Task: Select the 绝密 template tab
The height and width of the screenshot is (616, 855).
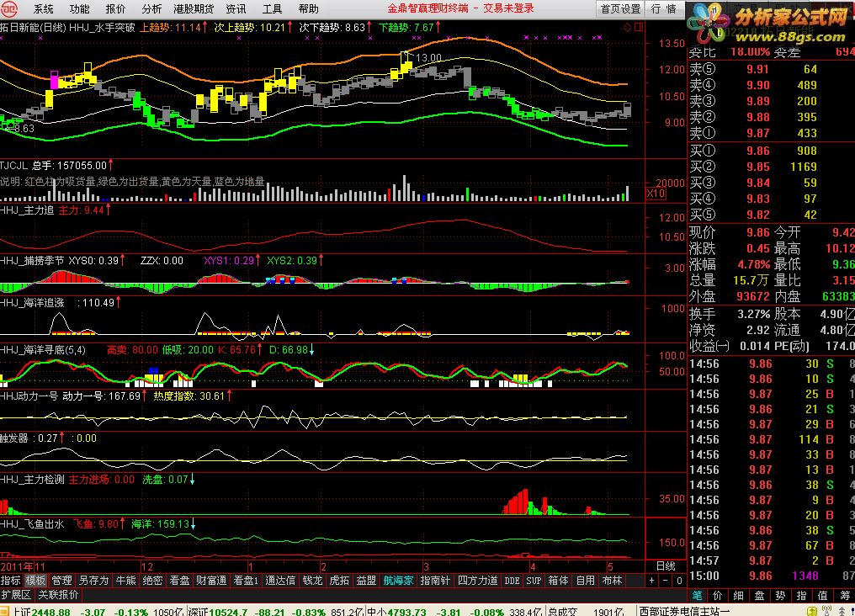Action: 152,581
